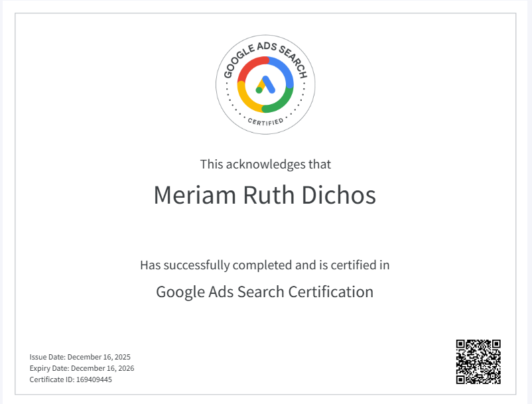The height and width of the screenshot is (404, 532).
Task: Select the Google Ads Search Certification title
Action: click(265, 291)
